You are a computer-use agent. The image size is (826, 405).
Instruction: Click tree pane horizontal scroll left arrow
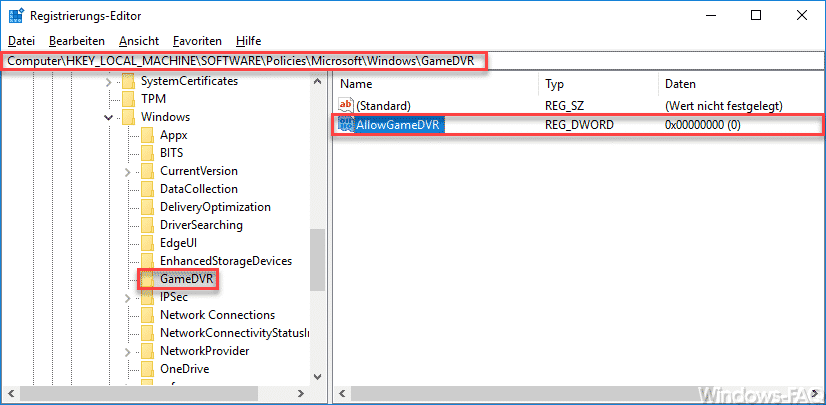coord(11,393)
